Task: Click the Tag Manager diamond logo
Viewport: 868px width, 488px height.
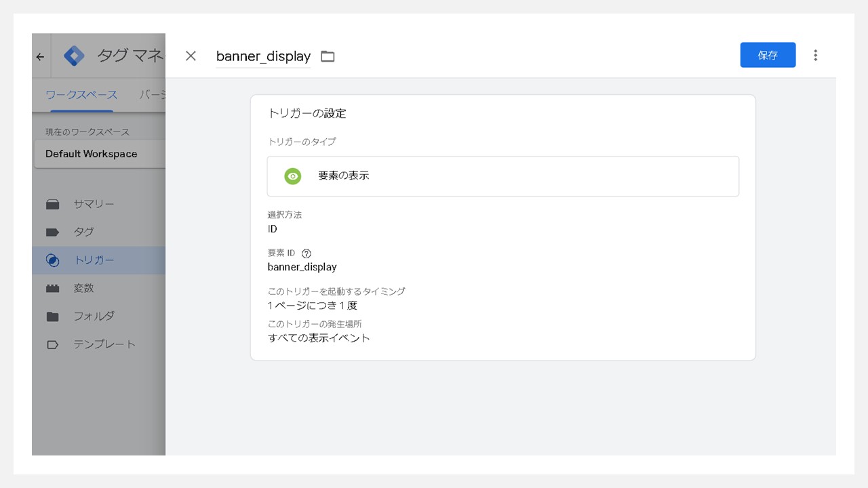Action: [x=74, y=55]
